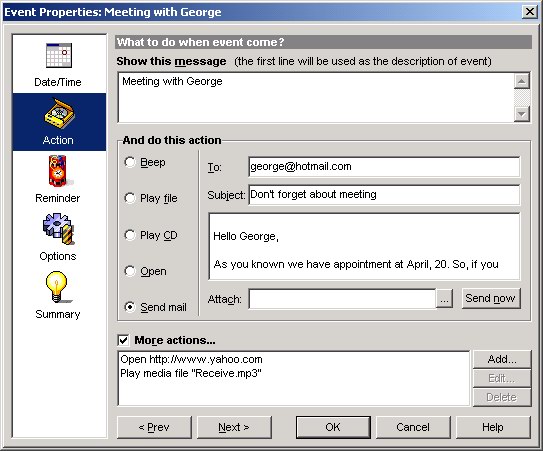Browse for attachment with the ellipsis button

[444, 299]
